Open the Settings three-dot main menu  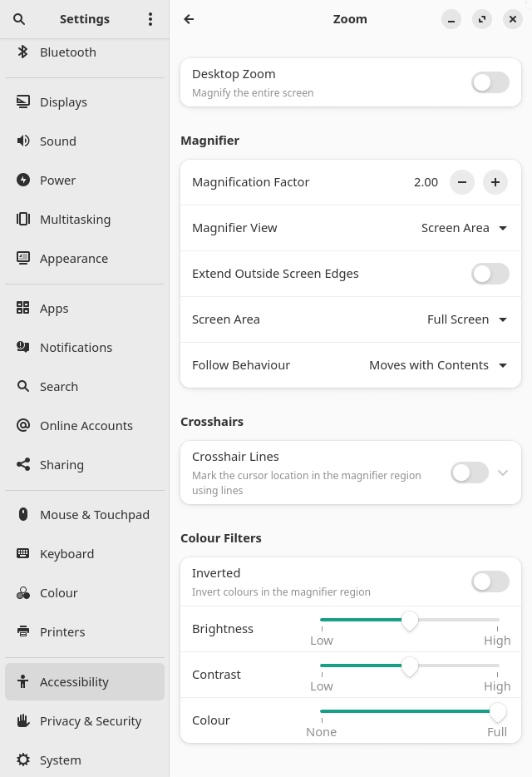click(x=150, y=19)
